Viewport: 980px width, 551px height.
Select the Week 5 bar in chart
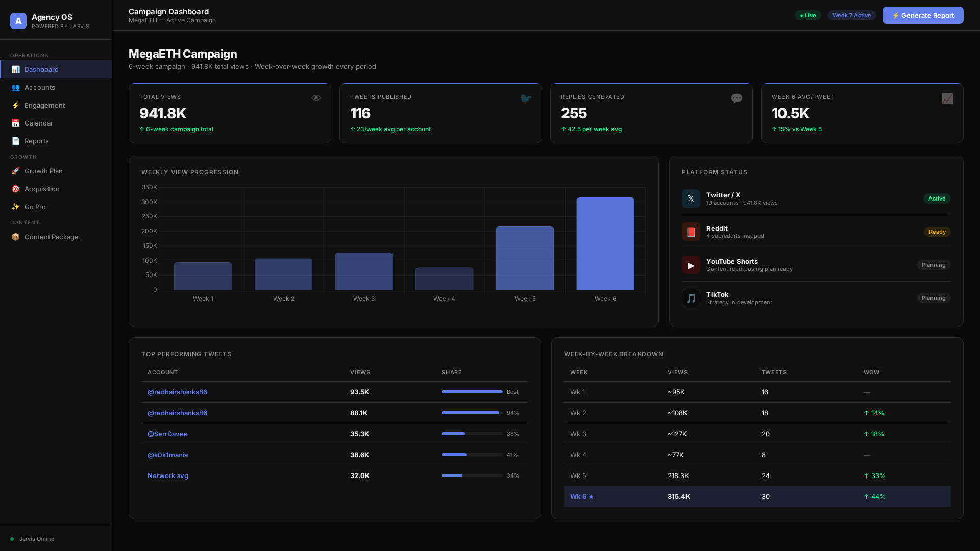tap(525, 258)
